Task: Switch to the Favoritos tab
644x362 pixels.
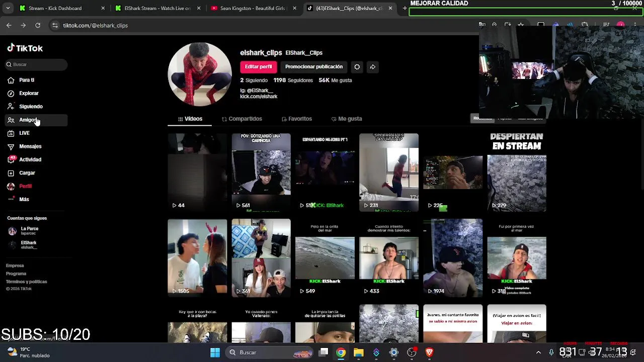Action: click(297, 119)
